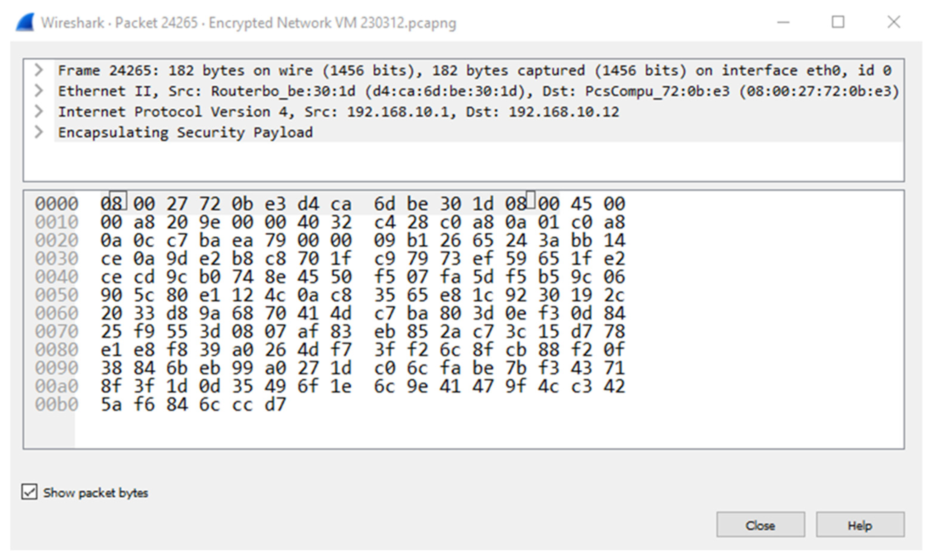Expand the Frame 24265 tree node
Screen dimensions: 931x560
coord(39,70)
